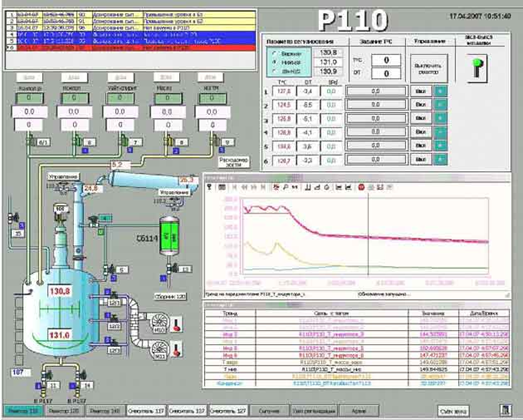
Task: Flip the green lever switch at top right
Action: [478, 68]
